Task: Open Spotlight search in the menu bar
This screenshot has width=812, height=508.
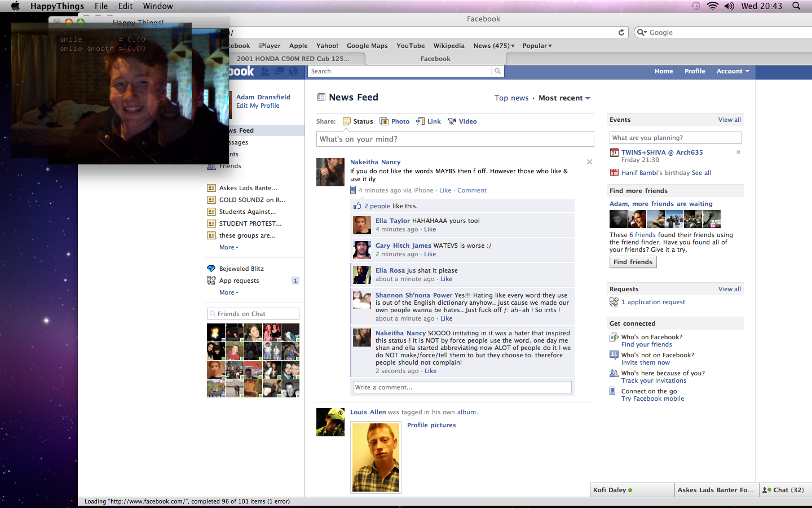Action: point(796,6)
